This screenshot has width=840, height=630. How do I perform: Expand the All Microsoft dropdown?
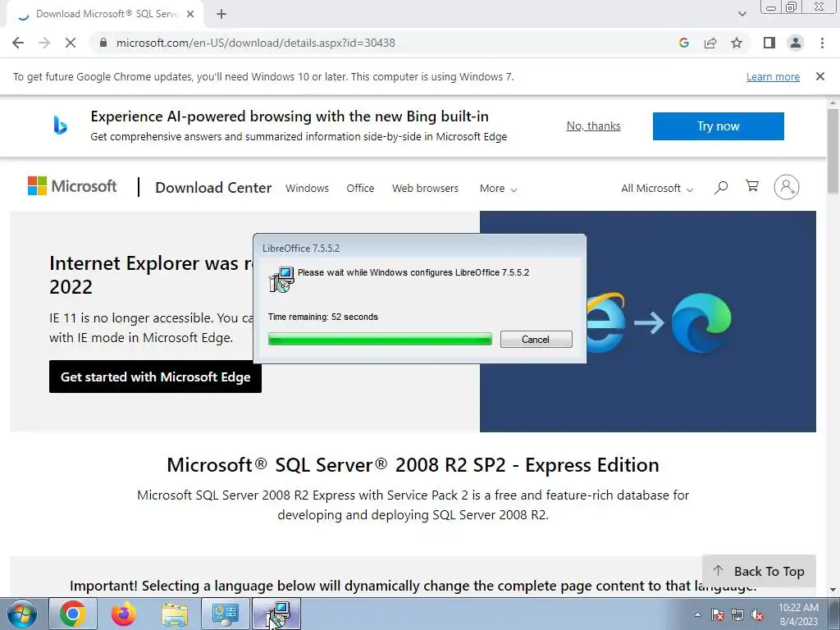657,189
